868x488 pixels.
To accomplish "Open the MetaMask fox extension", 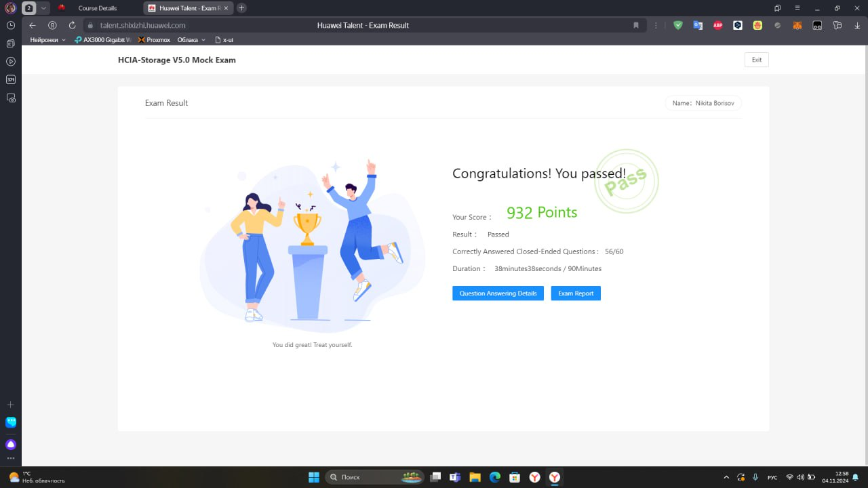I will click(797, 25).
